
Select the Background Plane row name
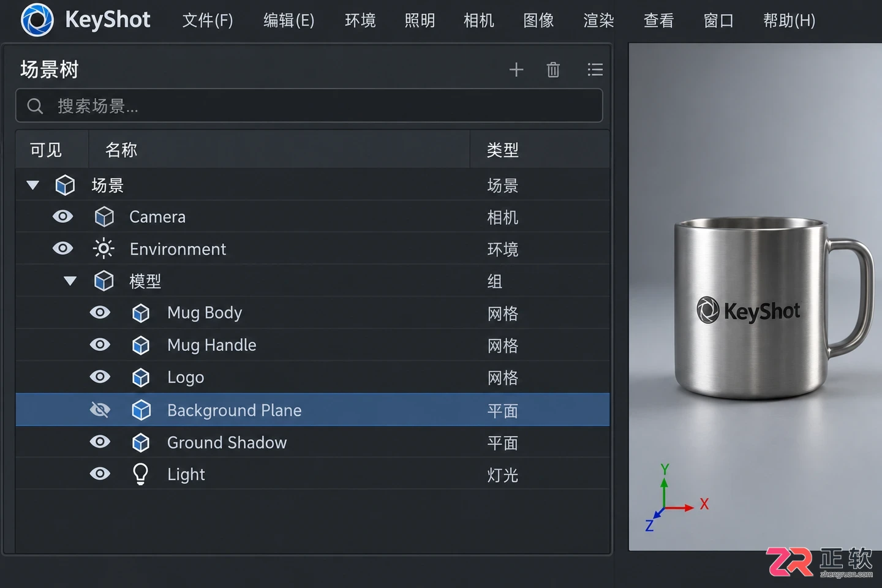pos(234,410)
